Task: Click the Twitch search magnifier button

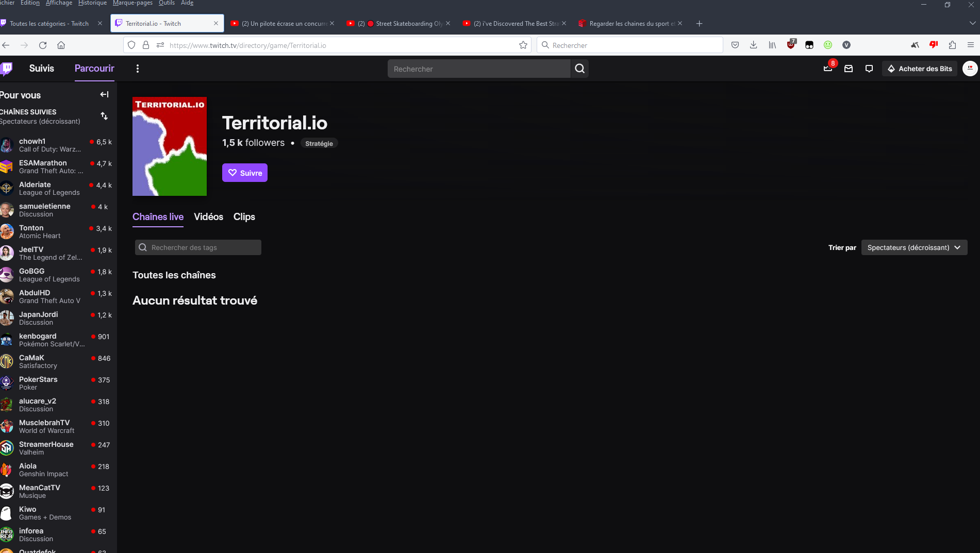Action: (580, 69)
